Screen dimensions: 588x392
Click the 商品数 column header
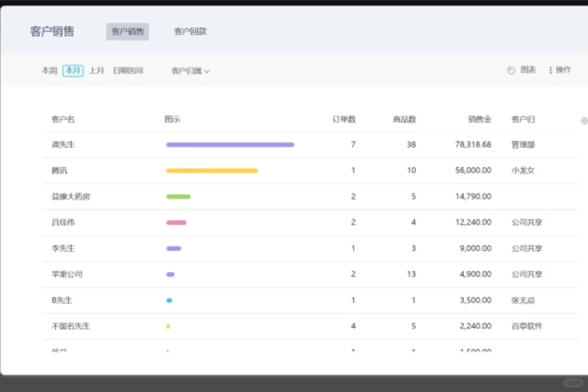point(404,119)
